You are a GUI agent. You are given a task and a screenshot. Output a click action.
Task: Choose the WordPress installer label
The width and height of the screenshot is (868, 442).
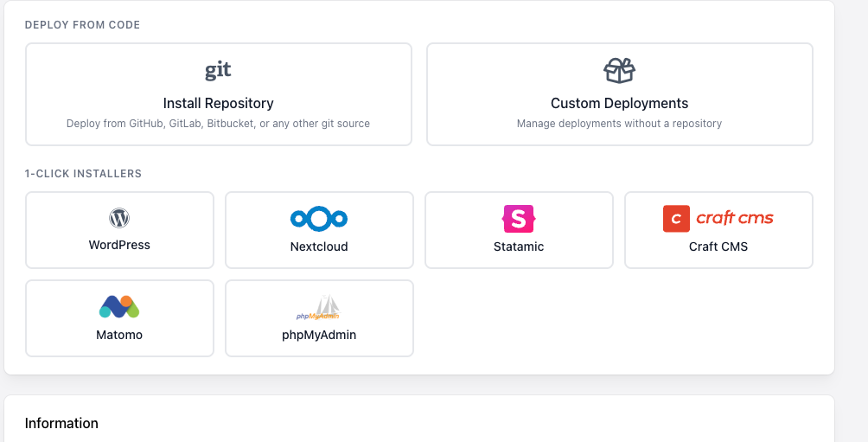(x=119, y=245)
